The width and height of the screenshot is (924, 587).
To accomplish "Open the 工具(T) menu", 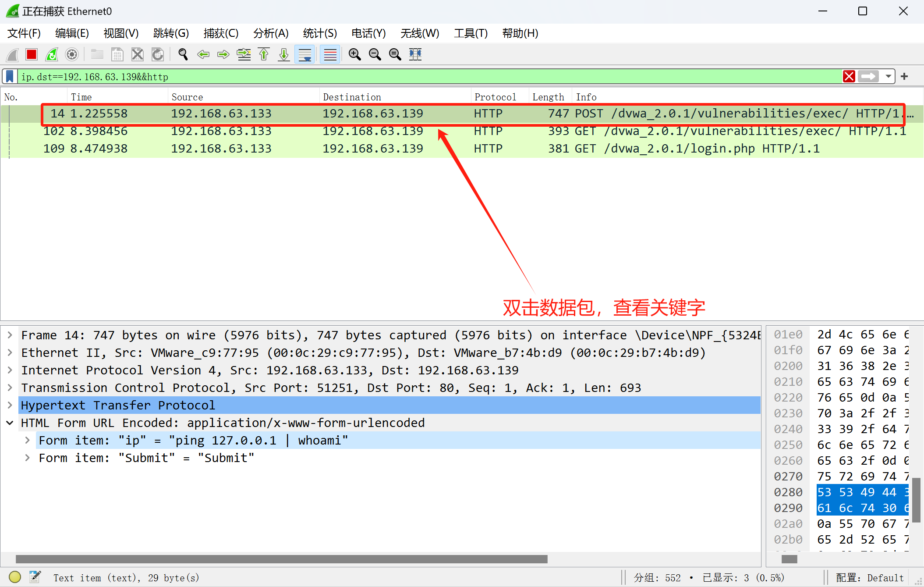I will [471, 33].
